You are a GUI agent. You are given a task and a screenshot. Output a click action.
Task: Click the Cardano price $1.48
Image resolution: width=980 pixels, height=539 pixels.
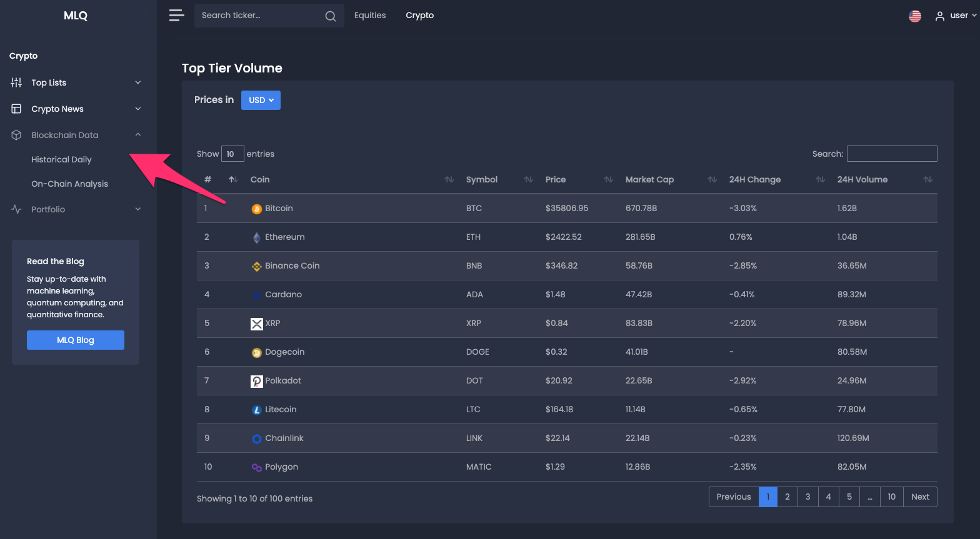click(555, 294)
